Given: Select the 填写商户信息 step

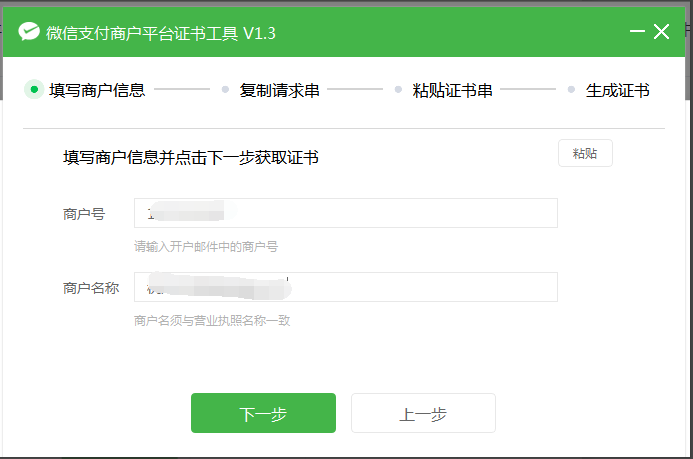Looking at the screenshot, I should (x=97, y=90).
